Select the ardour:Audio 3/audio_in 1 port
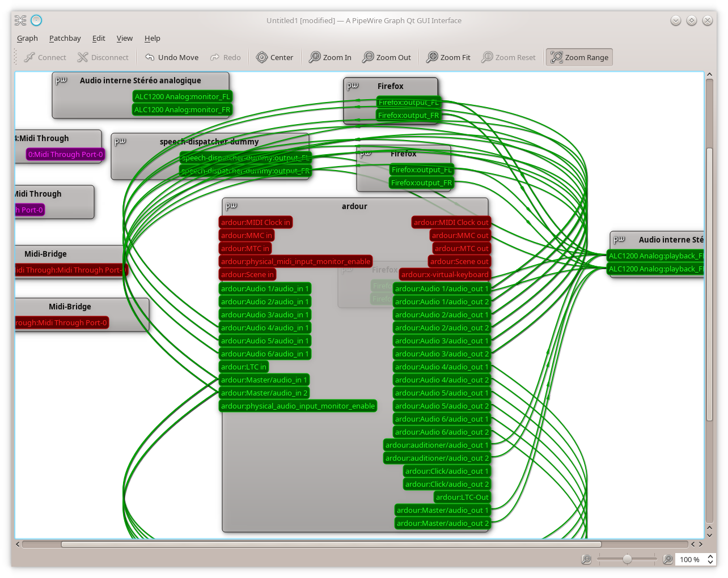Screen dimensions: 728x578 click(x=265, y=315)
